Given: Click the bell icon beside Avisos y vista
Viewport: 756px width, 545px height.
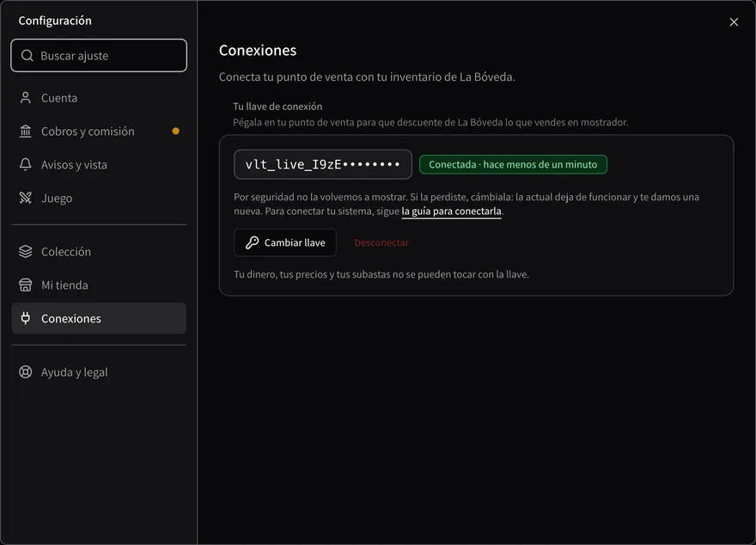Looking at the screenshot, I should pyautogui.click(x=26, y=164).
